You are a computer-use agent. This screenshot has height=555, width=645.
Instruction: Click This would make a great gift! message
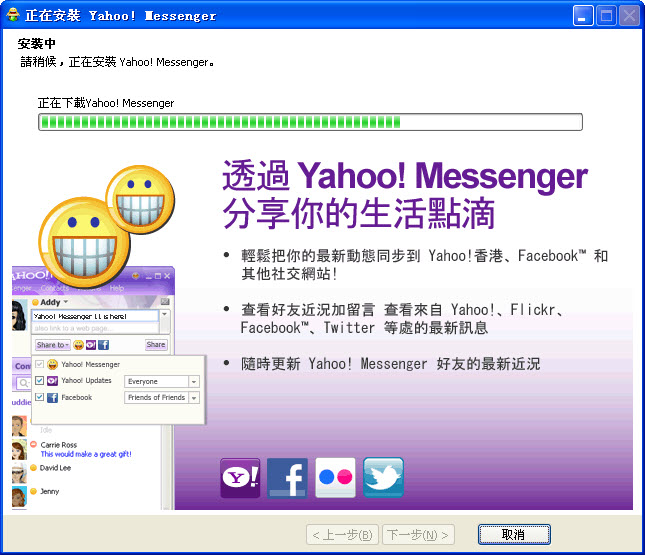click(x=86, y=454)
